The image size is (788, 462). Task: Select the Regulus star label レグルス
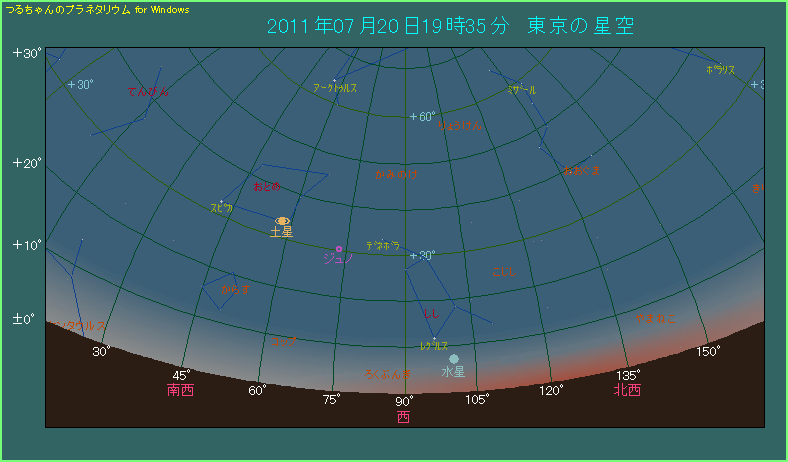(x=432, y=346)
